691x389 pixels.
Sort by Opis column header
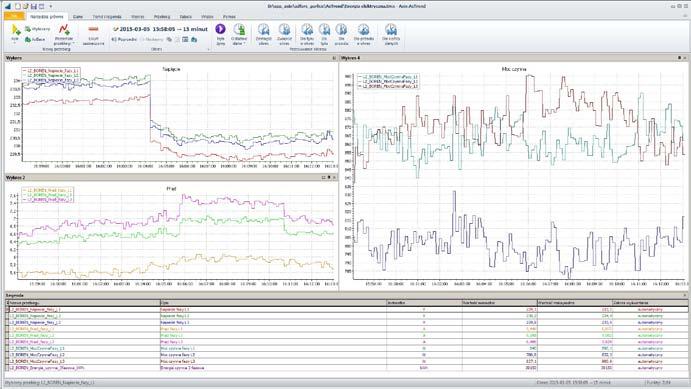(x=273, y=303)
